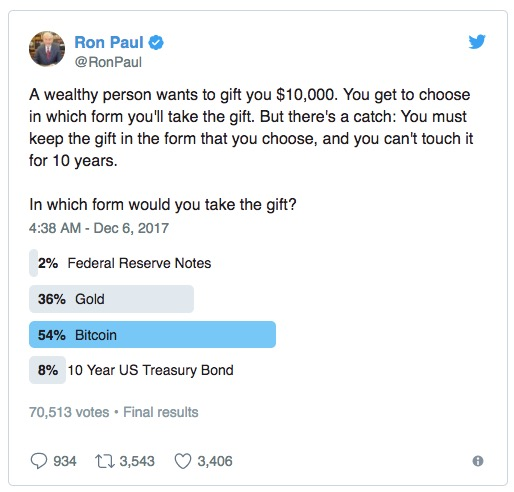Open the reply speech bubble icon

tap(39, 461)
